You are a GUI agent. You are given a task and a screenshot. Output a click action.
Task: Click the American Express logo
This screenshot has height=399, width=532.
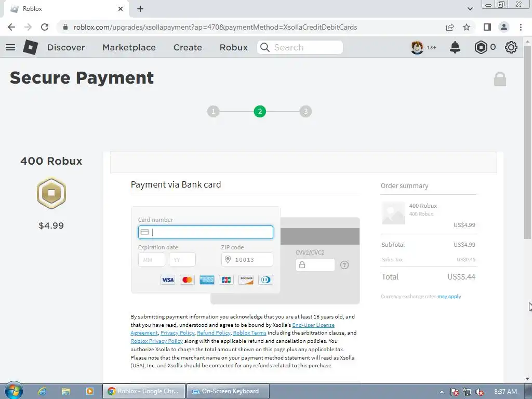click(x=207, y=280)
